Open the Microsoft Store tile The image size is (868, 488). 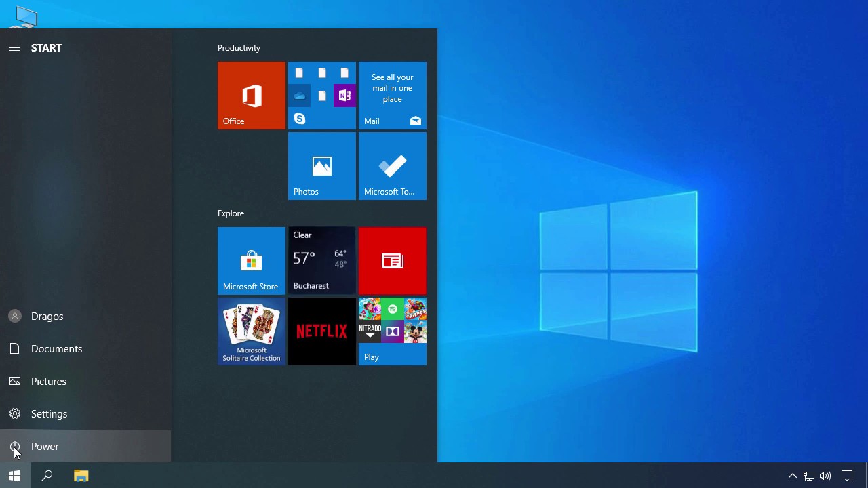pos(251,260)
